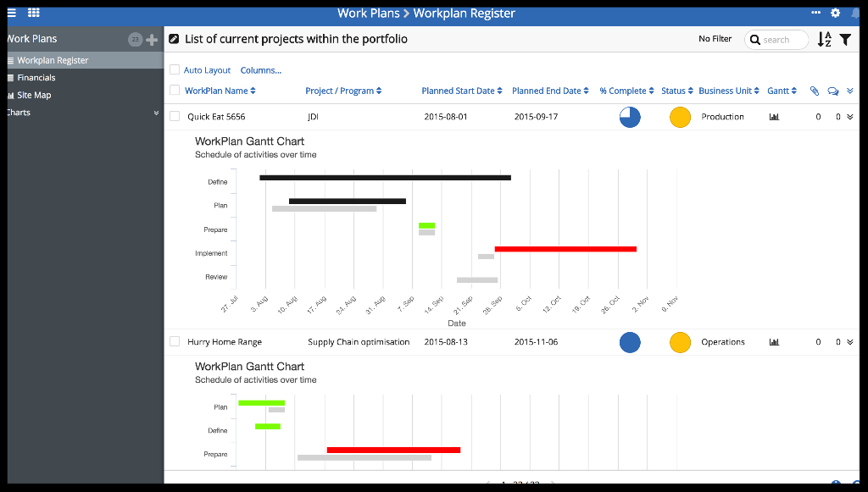Click the header double-chevron expand-all toggle
The height and width of the screenshot is (492, 868).
(849, 91)
